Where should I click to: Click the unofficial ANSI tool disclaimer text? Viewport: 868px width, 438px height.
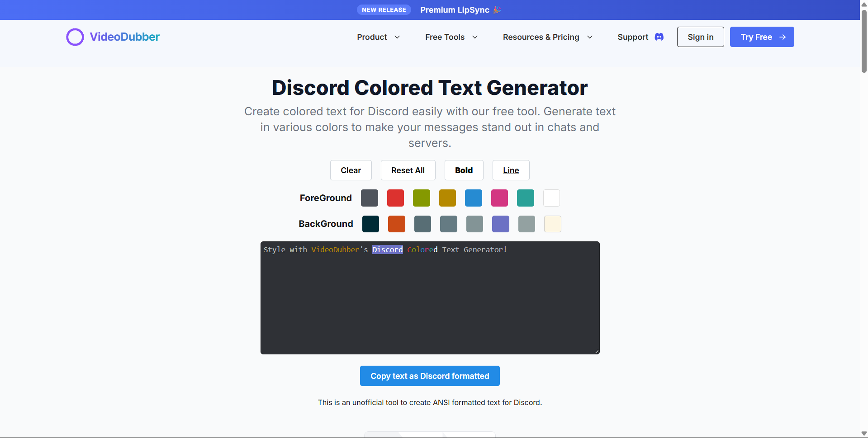(430, 402)
